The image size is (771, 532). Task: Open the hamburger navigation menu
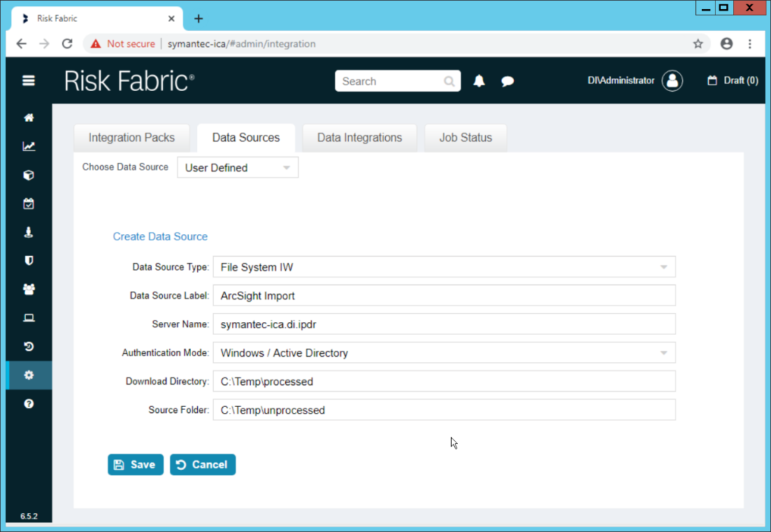pos(29,80)
